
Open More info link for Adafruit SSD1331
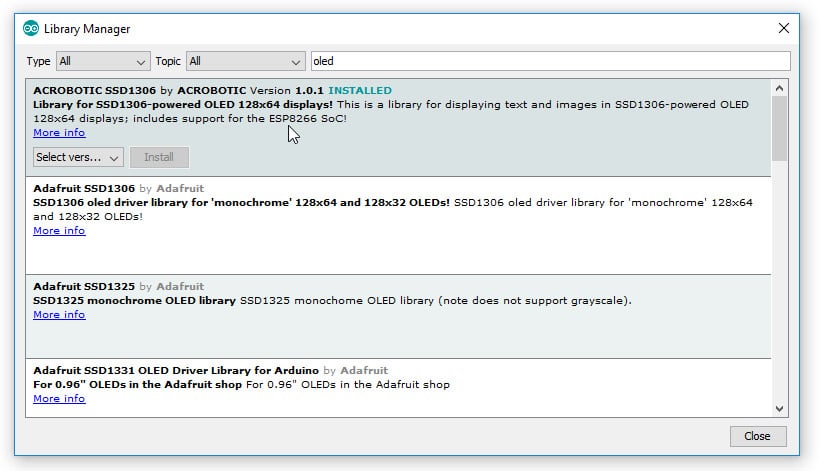[59, 399]
